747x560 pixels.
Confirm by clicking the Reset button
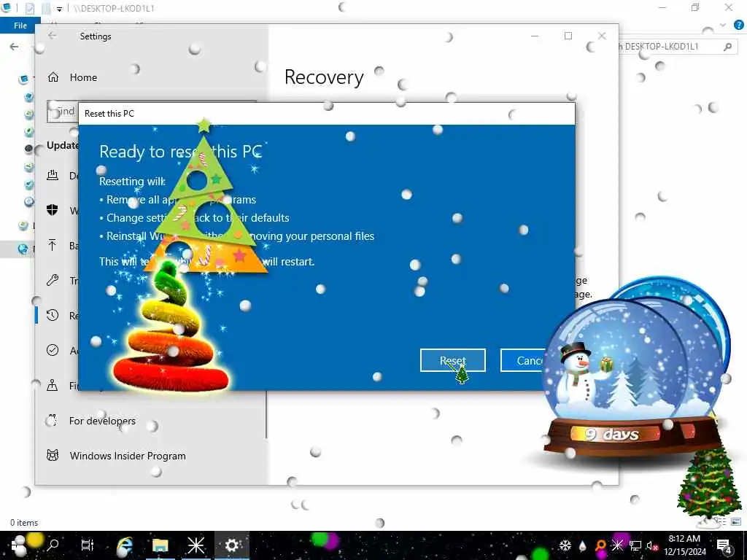(x=452, y=360)
